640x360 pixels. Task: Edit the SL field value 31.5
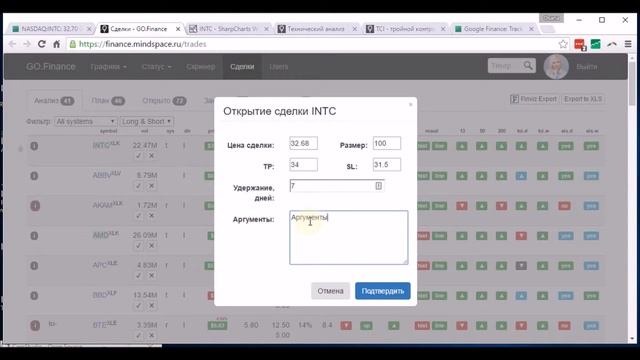[387, 164]
